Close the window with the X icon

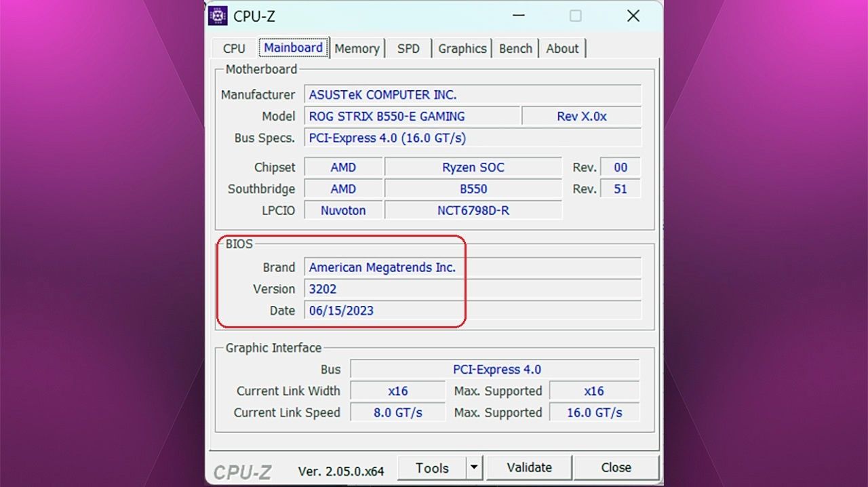(633, 16)
